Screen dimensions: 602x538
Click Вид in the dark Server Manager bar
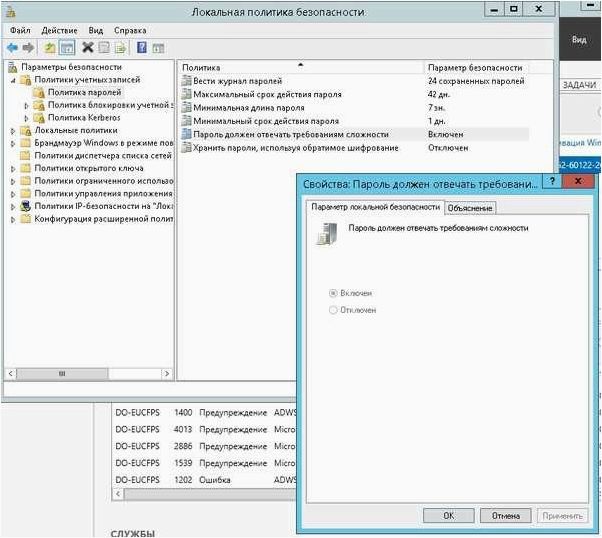579,39
